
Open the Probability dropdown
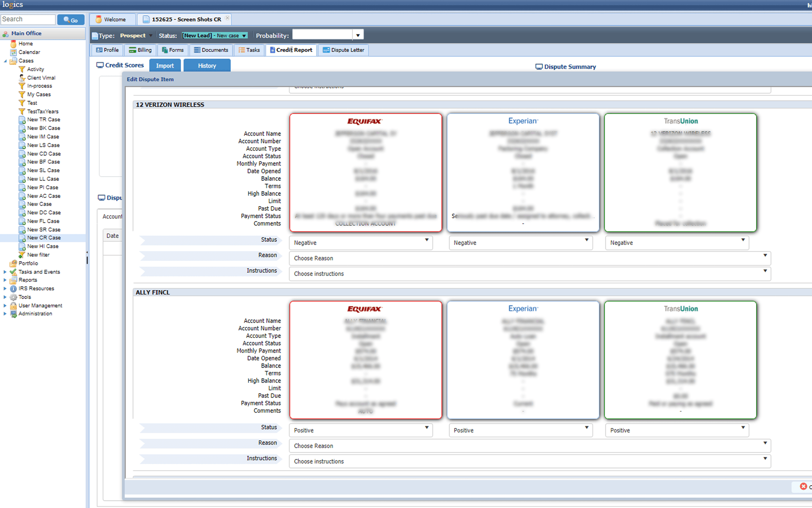tap(358, 35)
